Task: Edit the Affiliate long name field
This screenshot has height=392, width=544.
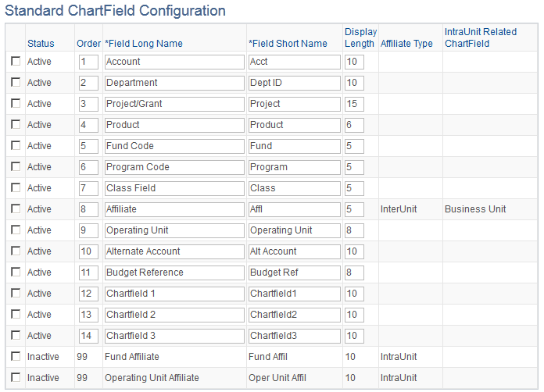Action: click(174, 209)
